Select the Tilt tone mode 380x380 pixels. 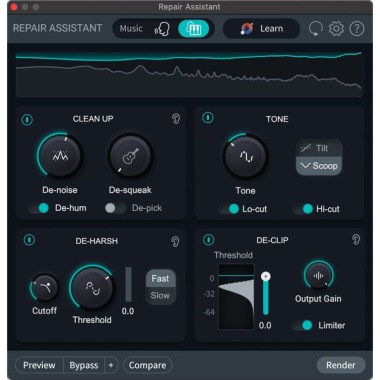click(319, 148)
